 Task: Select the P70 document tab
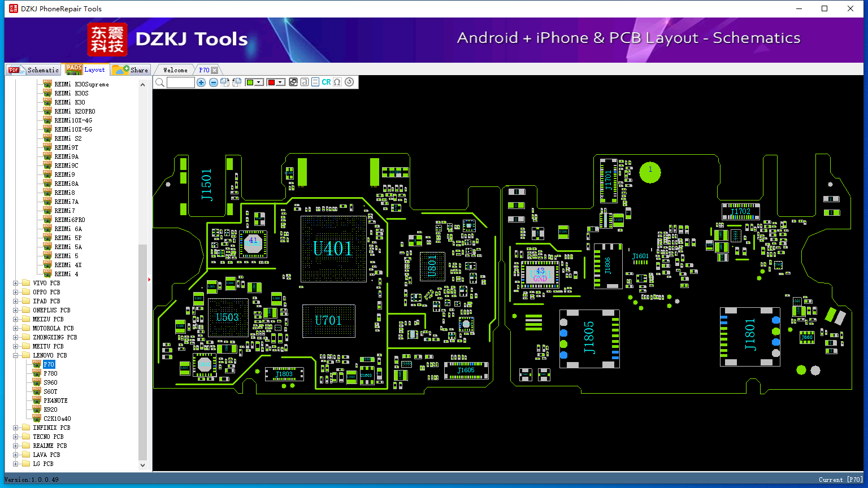204,70
